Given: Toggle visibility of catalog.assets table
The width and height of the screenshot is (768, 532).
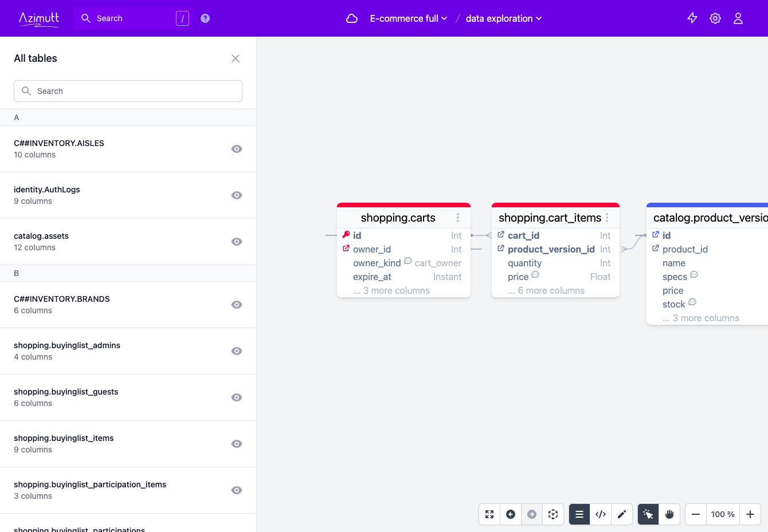Looking at the screenshot, I should pos(237,242).
